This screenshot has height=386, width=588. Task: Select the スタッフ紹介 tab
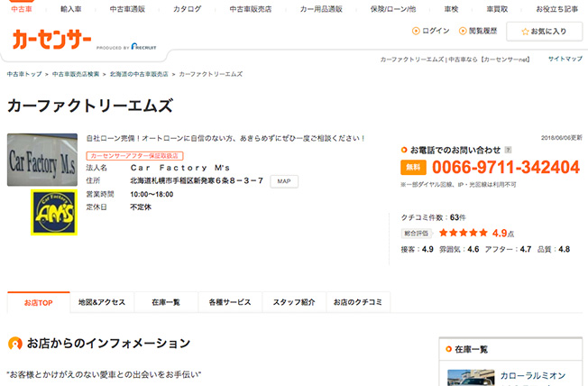293,302
